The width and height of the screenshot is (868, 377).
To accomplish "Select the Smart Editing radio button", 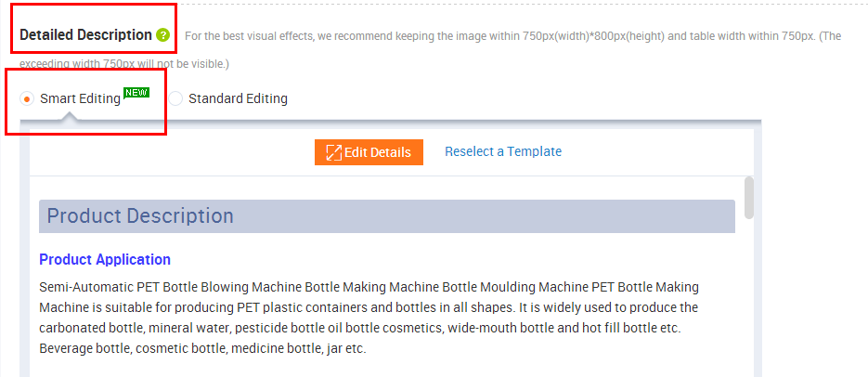I will pyautogui.click(x=27, y=99).
